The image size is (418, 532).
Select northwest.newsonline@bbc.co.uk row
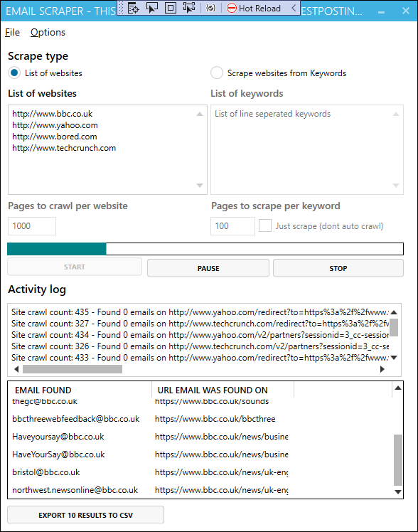[200, 490]
